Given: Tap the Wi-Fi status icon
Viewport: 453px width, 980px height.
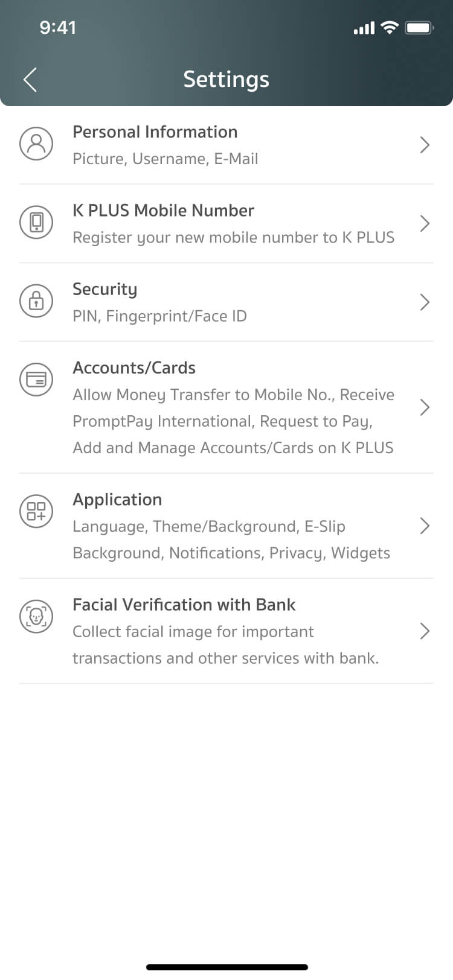Looking at the screenshot, I should (390, 28).
